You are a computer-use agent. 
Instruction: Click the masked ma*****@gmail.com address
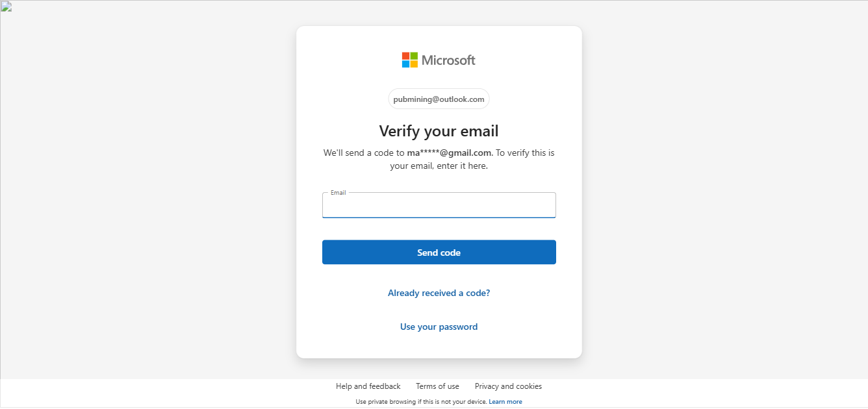click(450, 153)
